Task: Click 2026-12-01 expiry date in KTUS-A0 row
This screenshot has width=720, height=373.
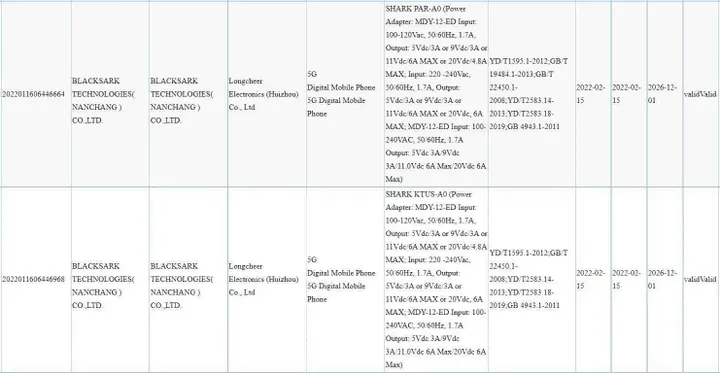Action: coord(663,279)
